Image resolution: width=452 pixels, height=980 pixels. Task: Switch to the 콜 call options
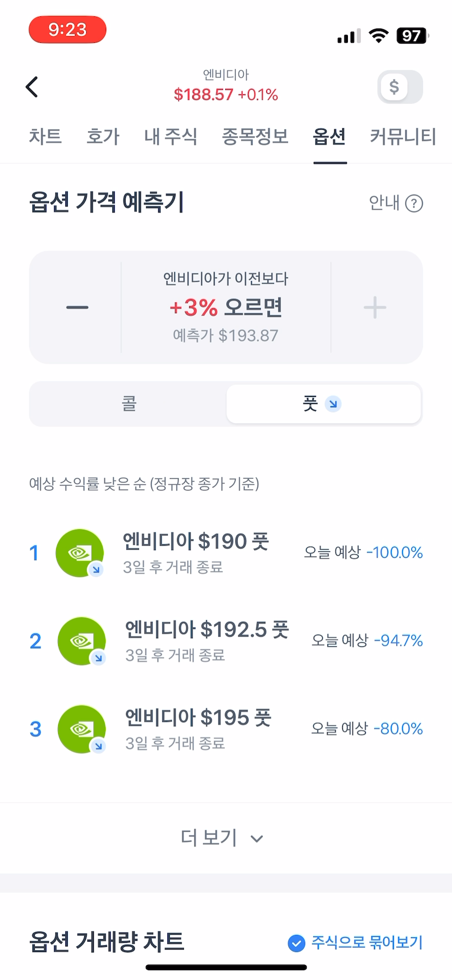tap(129, 404)
